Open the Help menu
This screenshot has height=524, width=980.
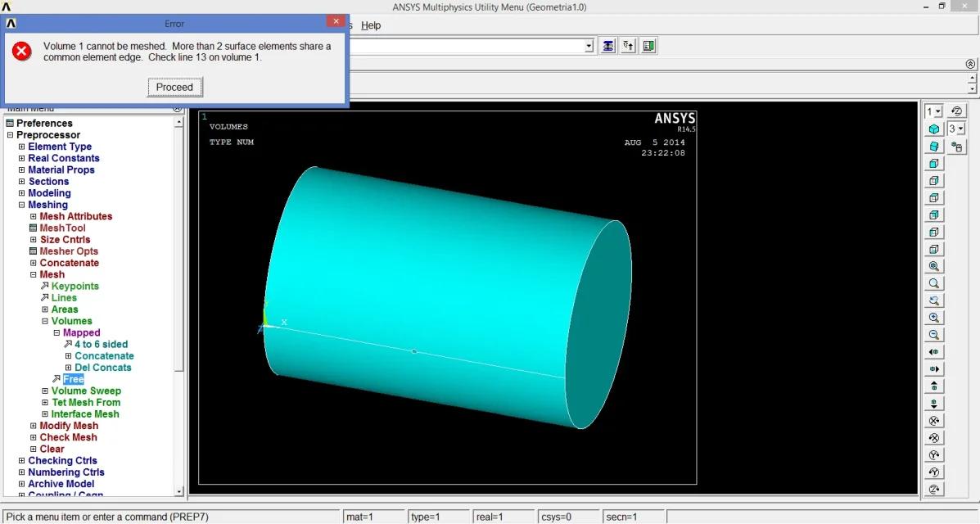point(371,25)
